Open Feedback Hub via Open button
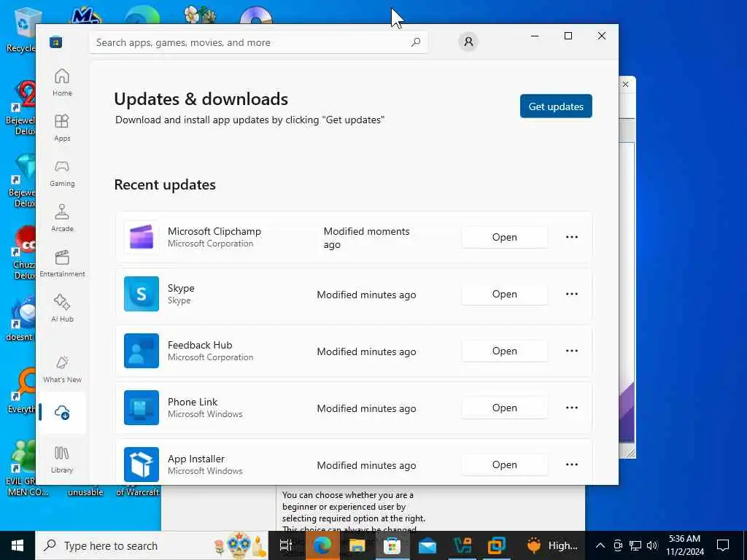The width and height of the screenshot is (747, 560). pyautogui.click(x=505, y=351)
